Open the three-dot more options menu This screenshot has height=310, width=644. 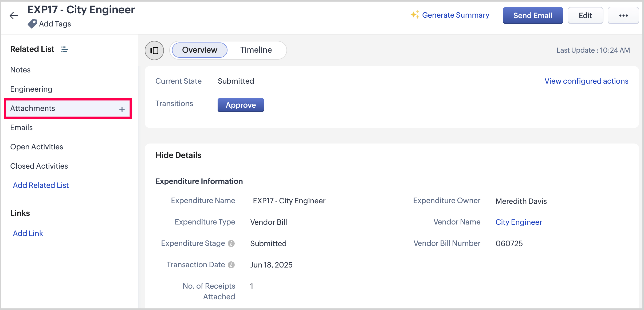pyautogui.click(x=623, y=15)
